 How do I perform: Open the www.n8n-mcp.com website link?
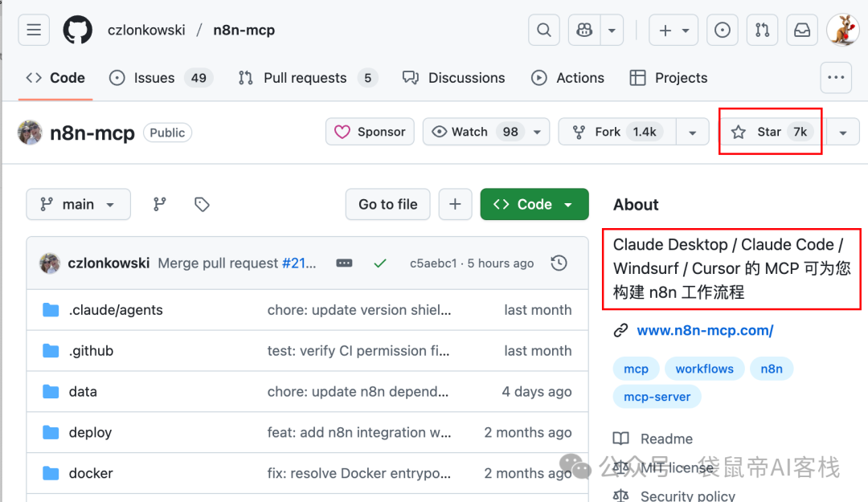[x=705, y=330]
